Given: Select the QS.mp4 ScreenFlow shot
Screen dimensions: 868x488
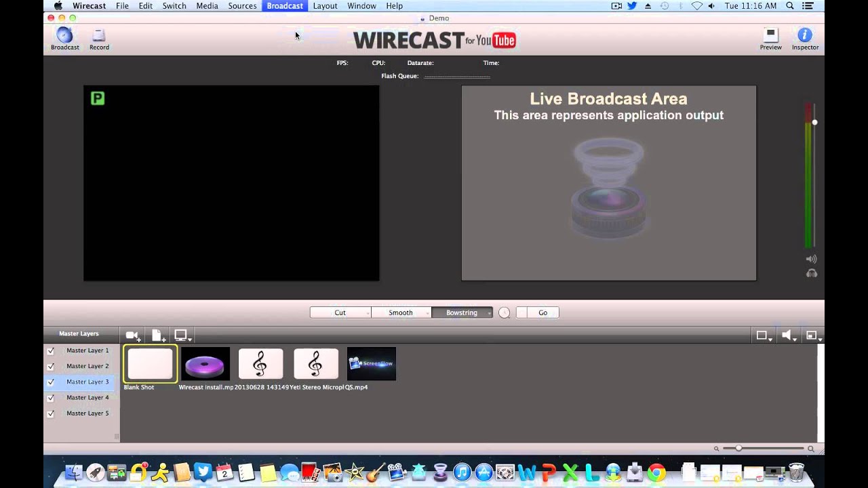Looking at the screenshot, I should pos(371,364).
